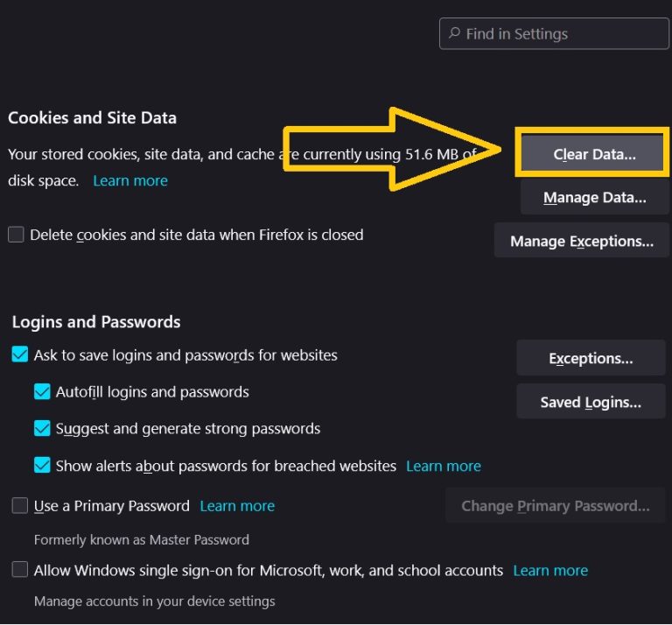Open the Saved Logins button
This screenshot has height=625, width=672.
591,402
